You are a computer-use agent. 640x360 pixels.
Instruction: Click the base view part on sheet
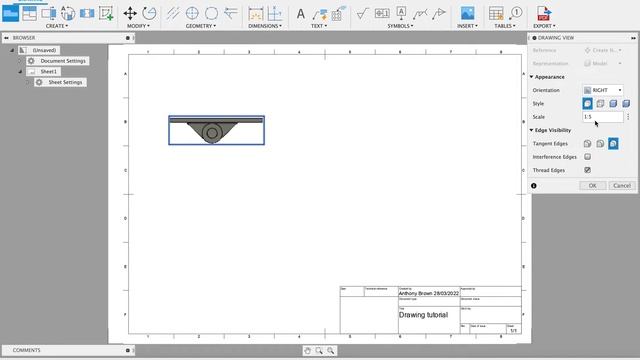click(216, 130)
